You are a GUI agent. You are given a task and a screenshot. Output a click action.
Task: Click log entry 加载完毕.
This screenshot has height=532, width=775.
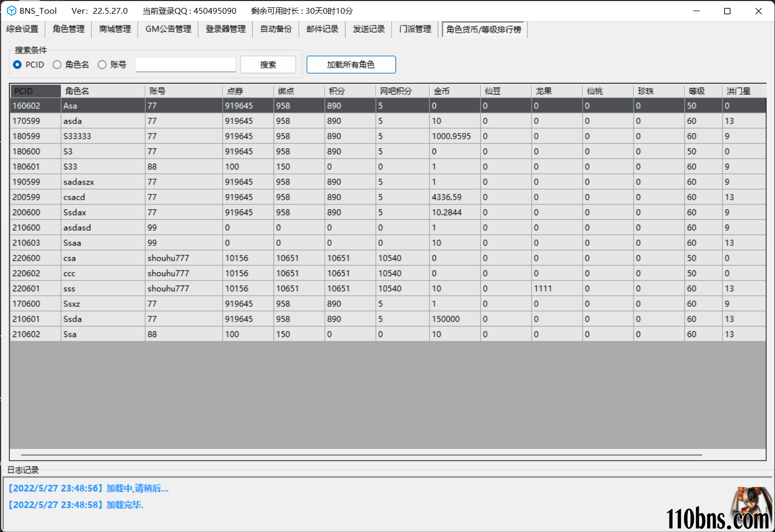pos(76,505)
